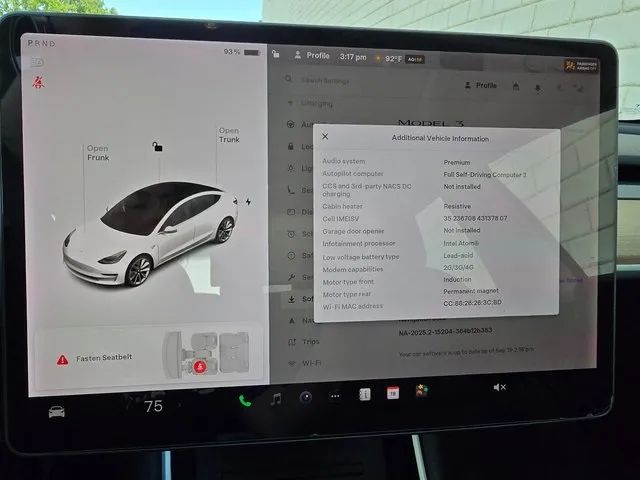Screen dimensions: 640x480
Task: Open Schedule settings via clock icon
Action: click(x=291, y=234)
